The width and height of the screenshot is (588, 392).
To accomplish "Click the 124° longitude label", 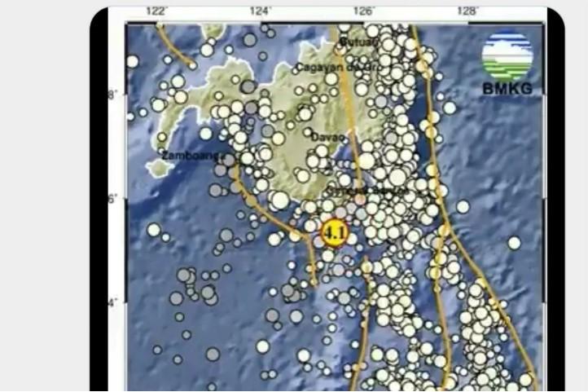I will (260, 11).
